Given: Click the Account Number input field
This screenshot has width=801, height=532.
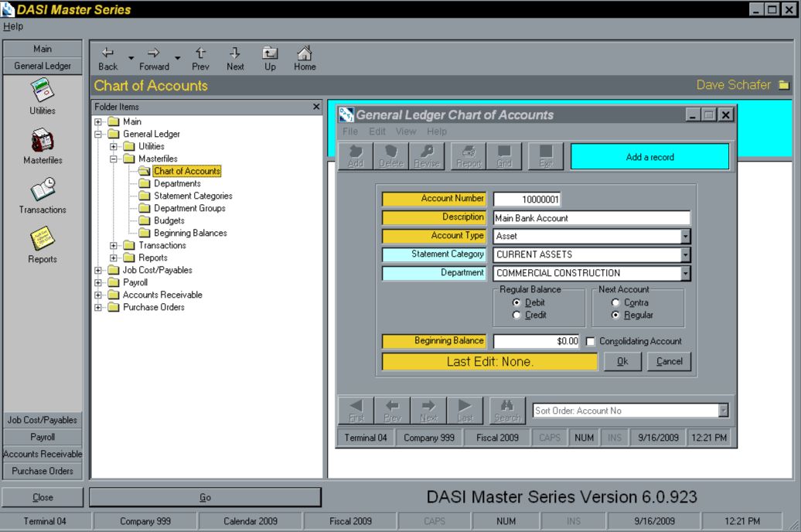Looking at the screenshot, I should pos(527,199).
